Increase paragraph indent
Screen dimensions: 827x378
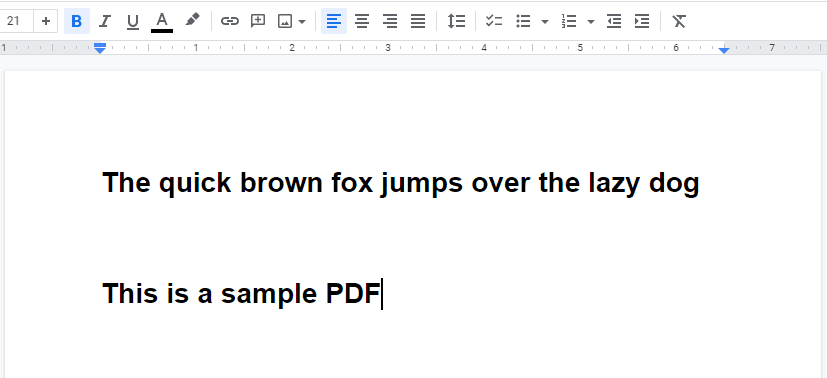pyautogui.click(x=642, y=21)
